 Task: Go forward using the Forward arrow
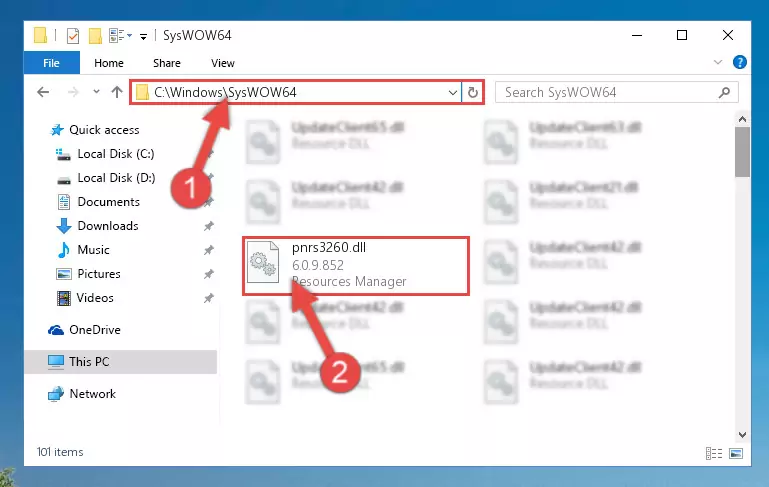73,92
